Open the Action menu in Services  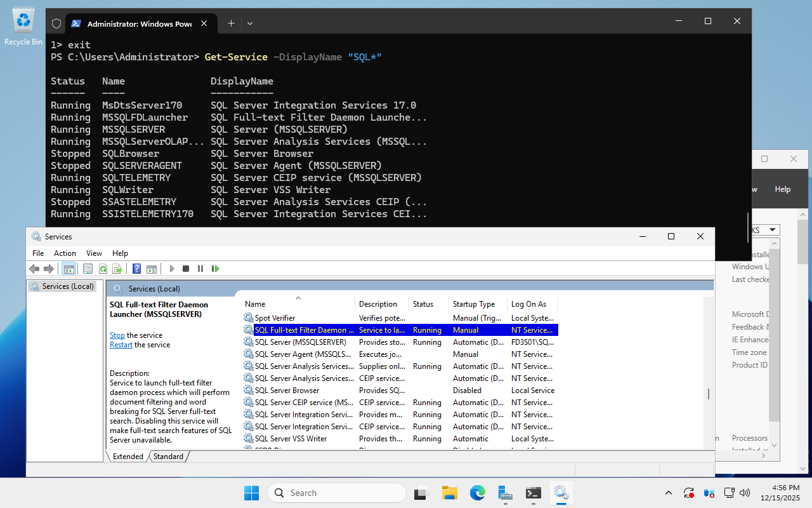(65, 253)
